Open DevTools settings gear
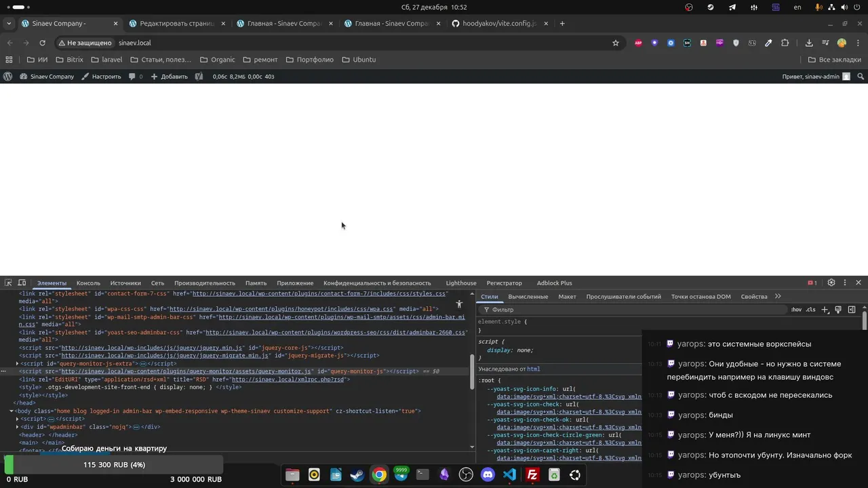868x488 pixels. click(831, 283)
